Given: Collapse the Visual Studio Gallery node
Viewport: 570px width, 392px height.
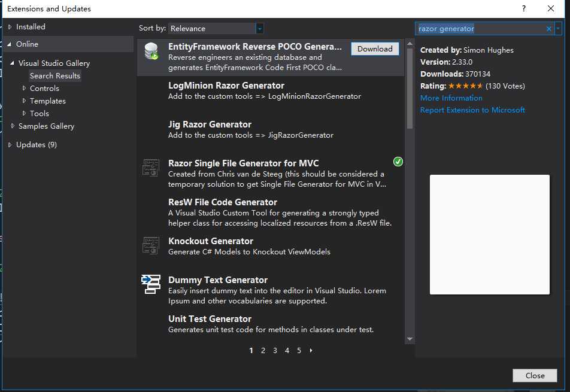Looking at the screenshot, I should click(12, 63).
